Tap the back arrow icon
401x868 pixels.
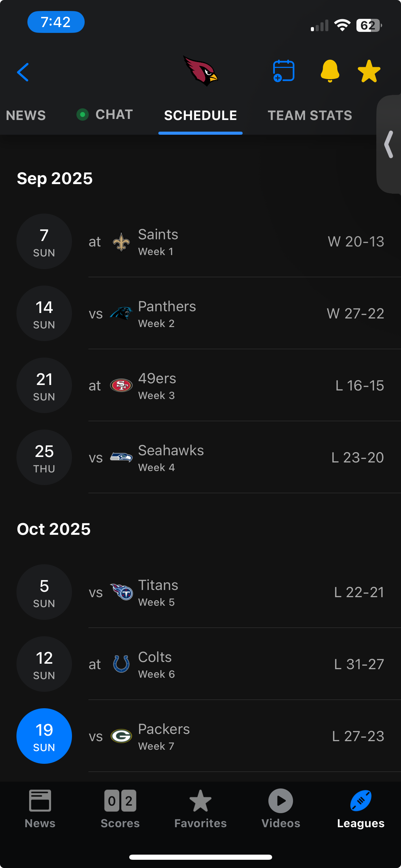click(x=23, y=72)
